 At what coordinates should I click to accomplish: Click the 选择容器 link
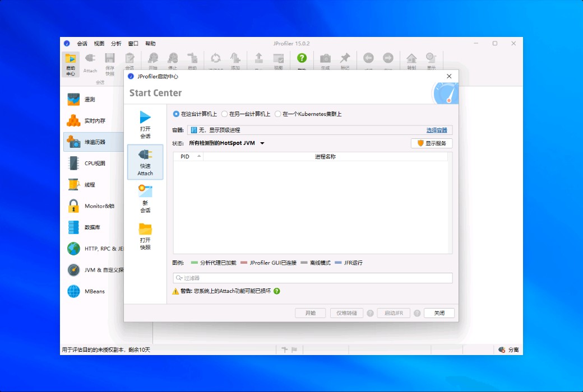[x=437, y=130]
